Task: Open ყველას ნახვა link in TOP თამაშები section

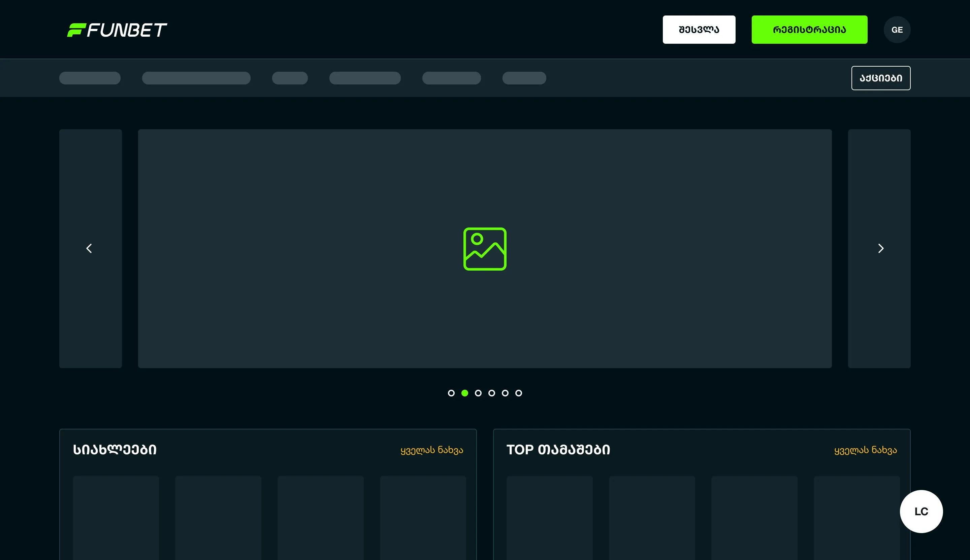Action: (x=865, y=450)
